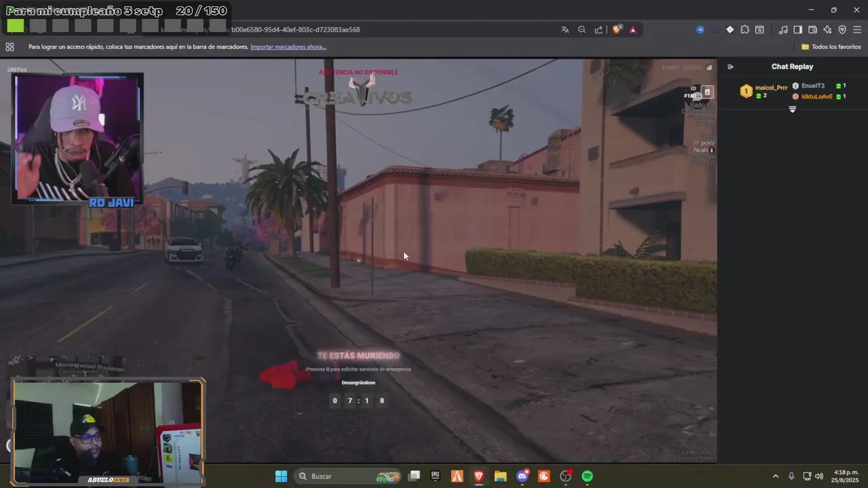Open Brave Shields lion icon
This screenshot has width=868, height=488.
tap(616, 30)
